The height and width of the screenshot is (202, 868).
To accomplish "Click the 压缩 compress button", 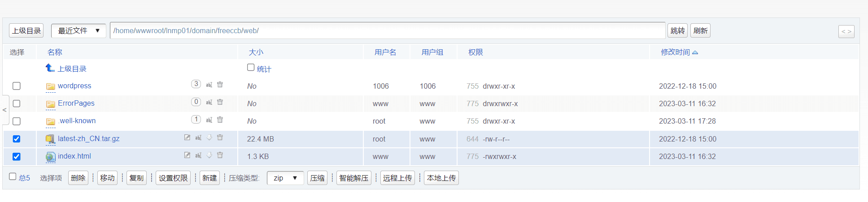I will pyautogui.click(x=317, y=178).
